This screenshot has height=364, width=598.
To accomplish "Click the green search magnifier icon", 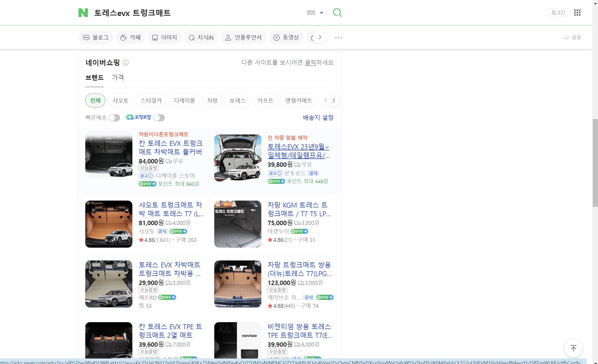I will (x=337, y=13).
